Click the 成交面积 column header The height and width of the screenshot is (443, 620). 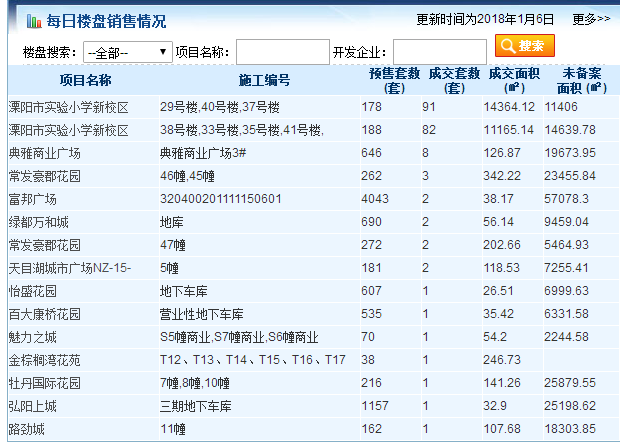(x=514, y=80)
